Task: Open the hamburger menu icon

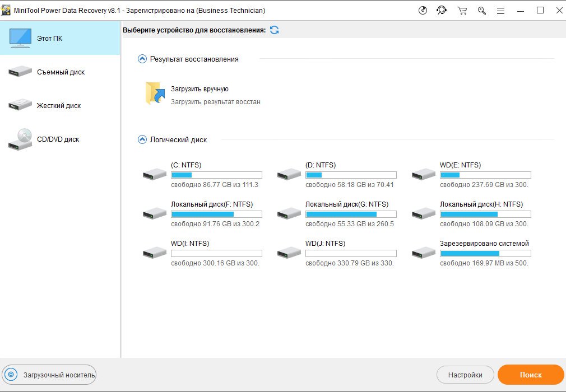Action: 500,11
